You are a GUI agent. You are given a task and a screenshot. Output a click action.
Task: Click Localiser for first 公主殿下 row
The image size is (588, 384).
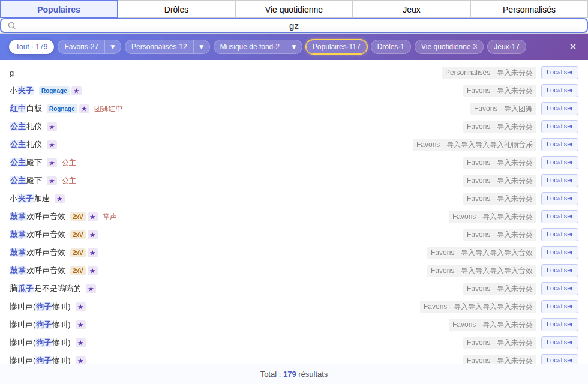[x=559, y=163]
